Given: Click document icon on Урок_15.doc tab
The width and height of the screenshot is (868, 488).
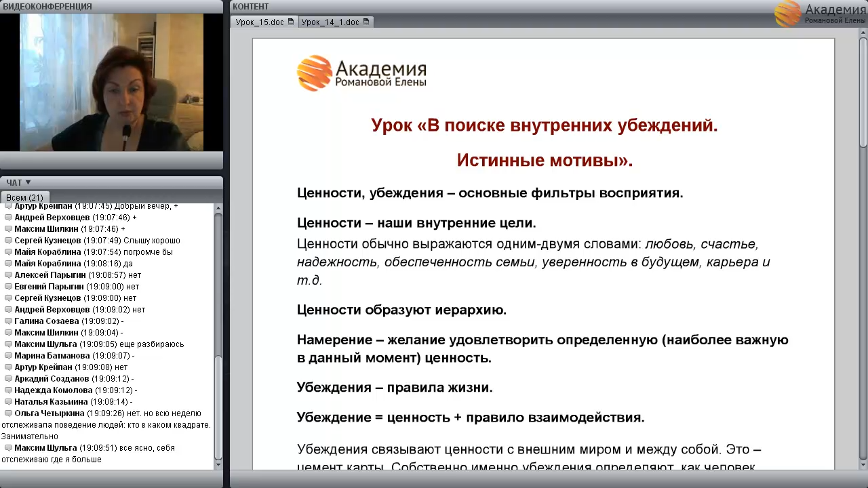Looking at the screenshot, I should 291,22.
